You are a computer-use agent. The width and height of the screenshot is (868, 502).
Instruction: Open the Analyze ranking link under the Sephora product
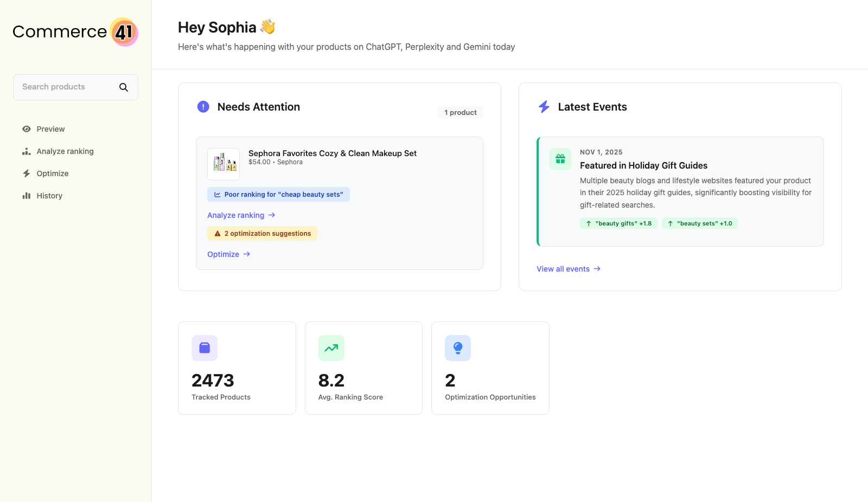click(x=235, y=215)
